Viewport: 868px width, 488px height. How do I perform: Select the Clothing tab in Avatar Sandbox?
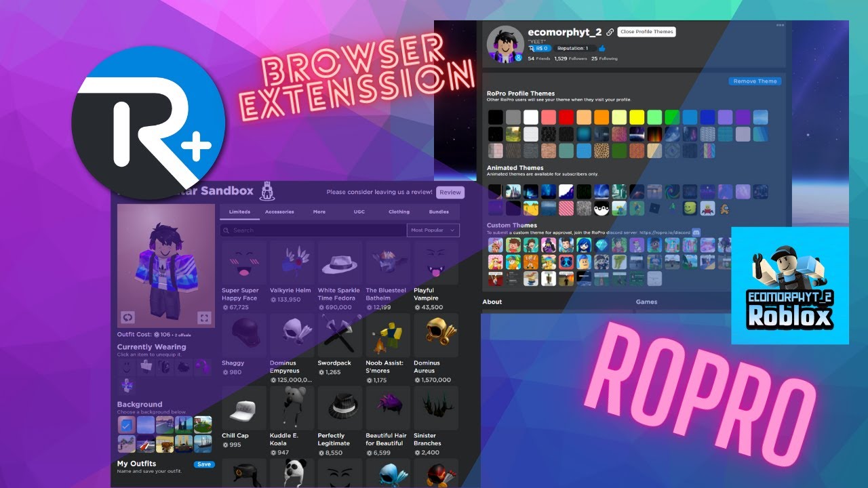399,211
